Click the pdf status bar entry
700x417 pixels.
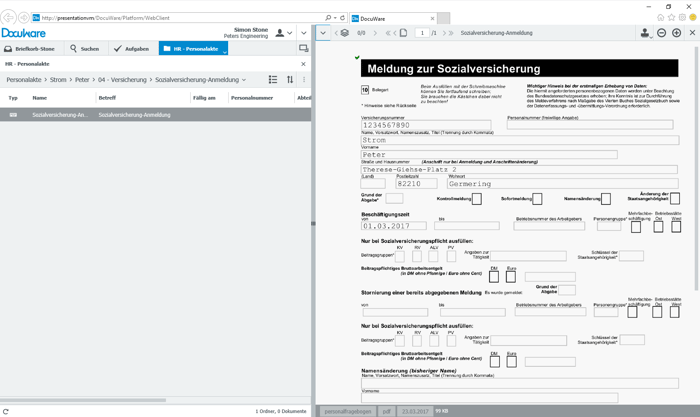tap(387, 411)
